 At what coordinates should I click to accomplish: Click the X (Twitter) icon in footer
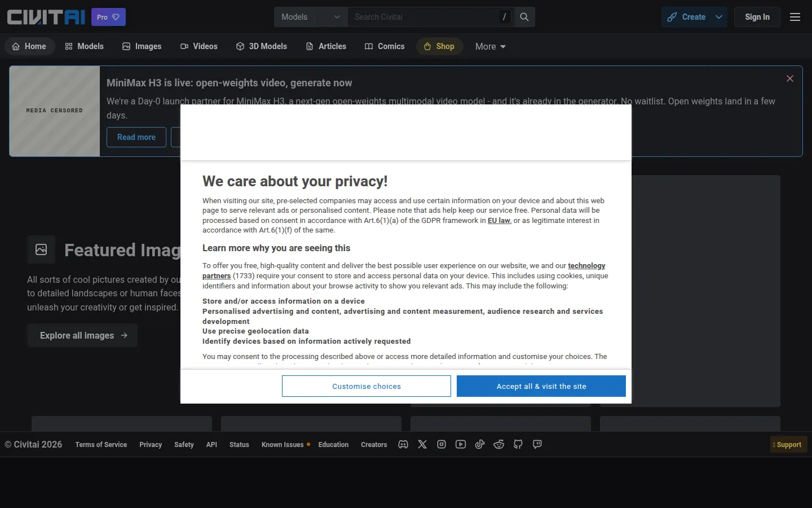422,445
